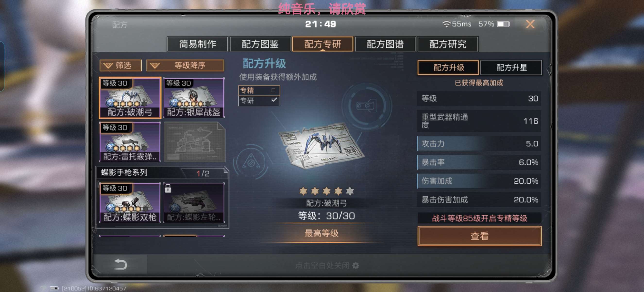Viewport: 644px width, 292px height.
Task: Click the 最高等级 button
Action: (321, 233)
